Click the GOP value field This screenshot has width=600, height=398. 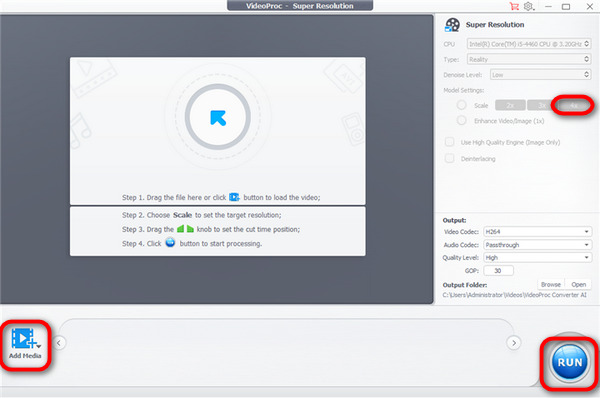click(498, 271)
